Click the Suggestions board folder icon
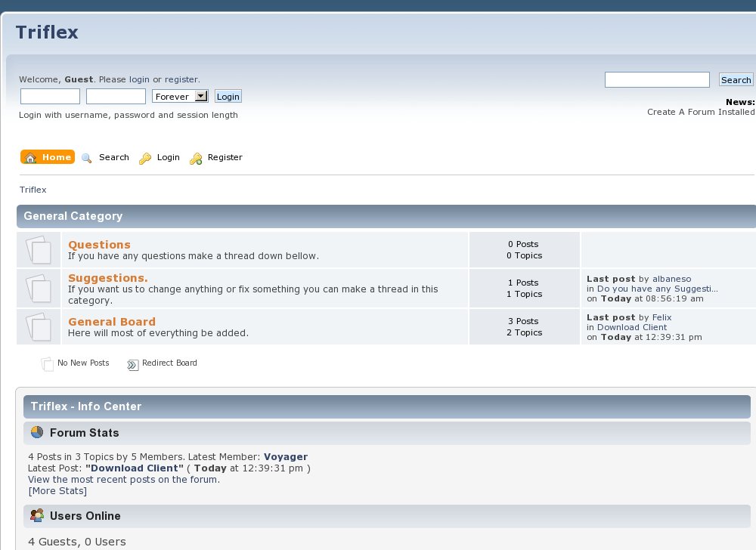Screen dimensions: 756x550 [x=39, y=288]
